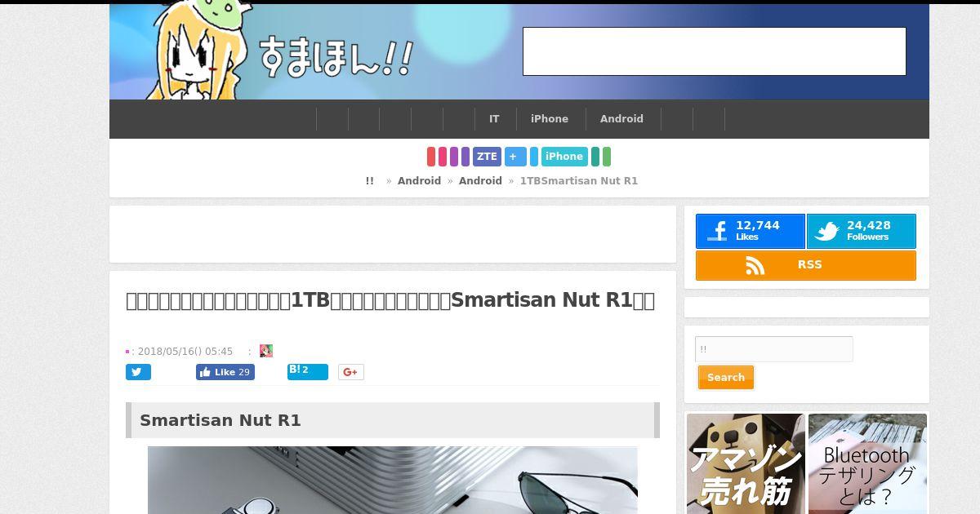980x514 pixels.
Task: Click the red tag pill
Action: click(431, 157)
